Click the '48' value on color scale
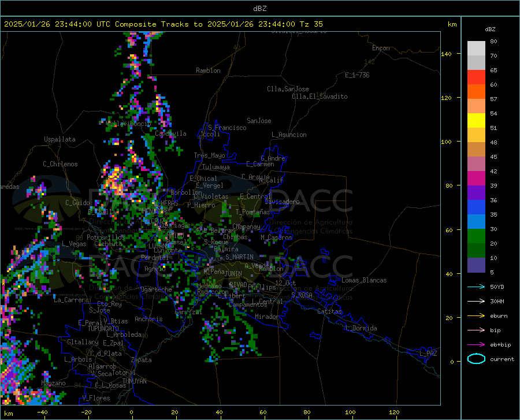Screen dimensions: 520x420 tap(493, 143)
